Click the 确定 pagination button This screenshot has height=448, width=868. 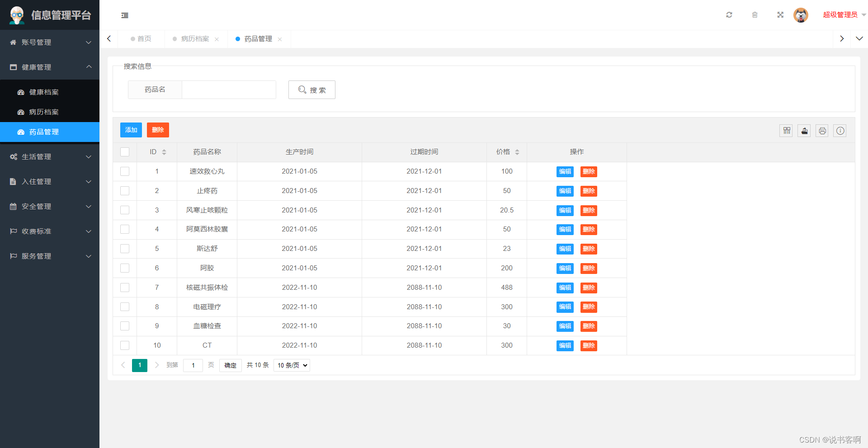(x=231, y=365)
